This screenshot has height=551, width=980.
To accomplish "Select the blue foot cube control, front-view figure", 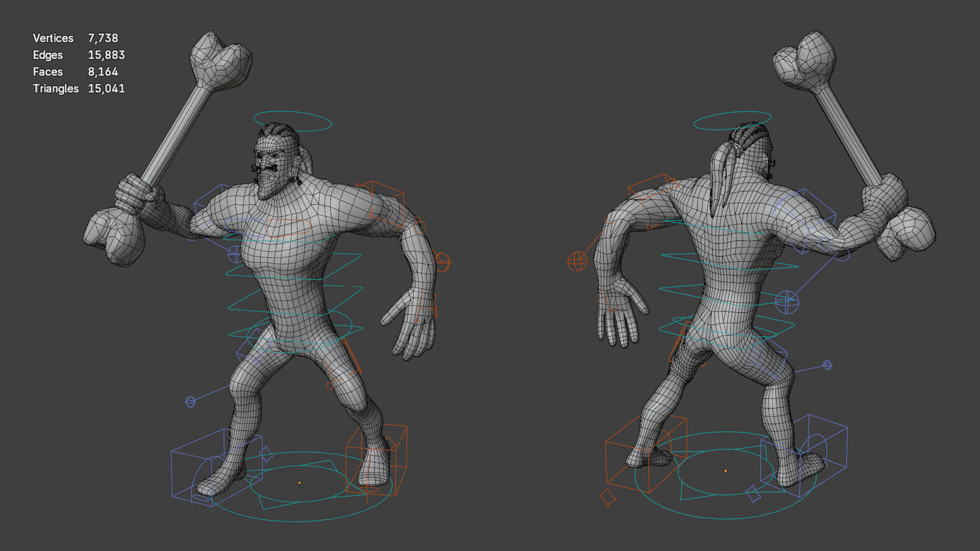I will pos(217,467).
